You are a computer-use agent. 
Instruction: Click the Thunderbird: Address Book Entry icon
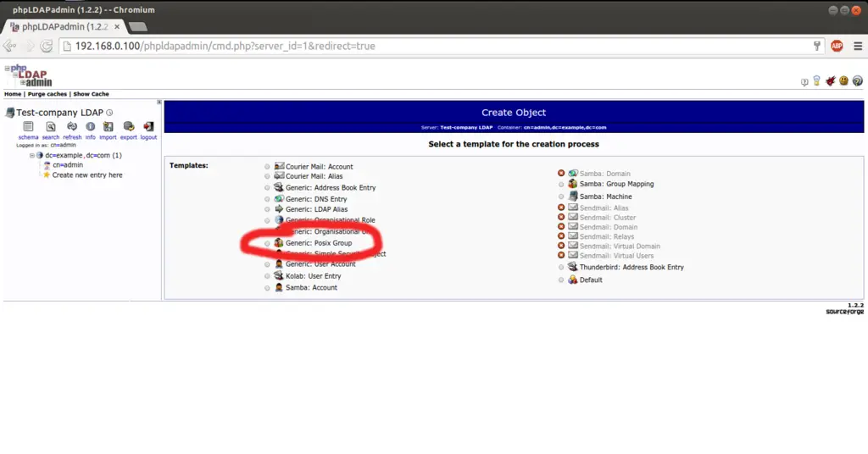click(572, 267)
